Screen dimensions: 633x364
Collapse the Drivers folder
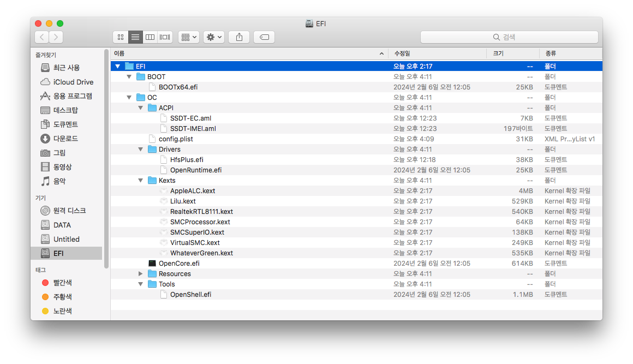[140, 150]
